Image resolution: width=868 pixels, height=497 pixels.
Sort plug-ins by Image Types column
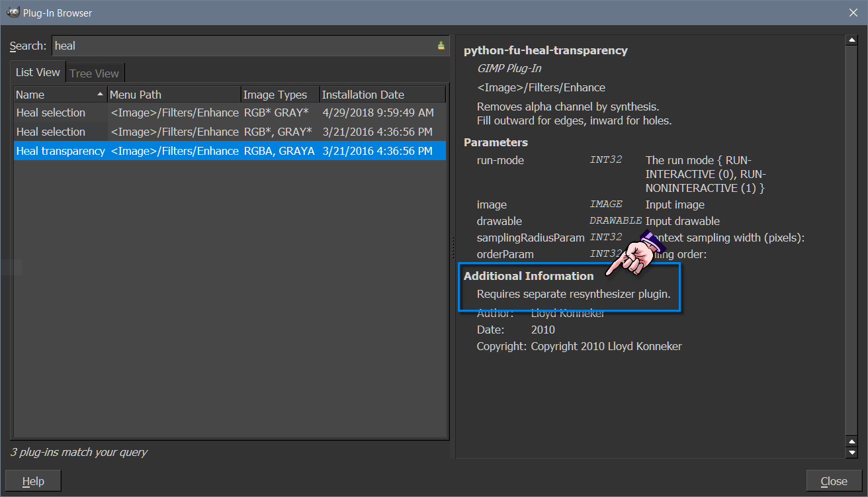point(279,93)
